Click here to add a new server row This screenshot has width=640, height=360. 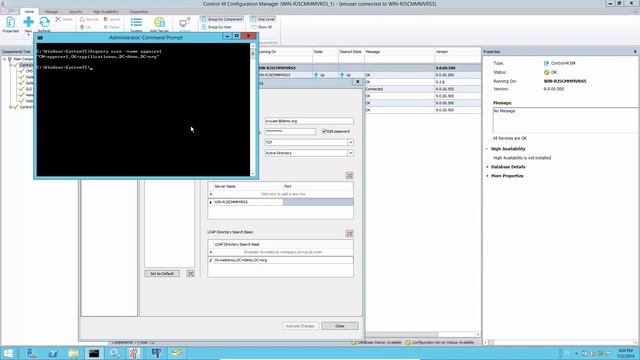[x=283, y=194]
